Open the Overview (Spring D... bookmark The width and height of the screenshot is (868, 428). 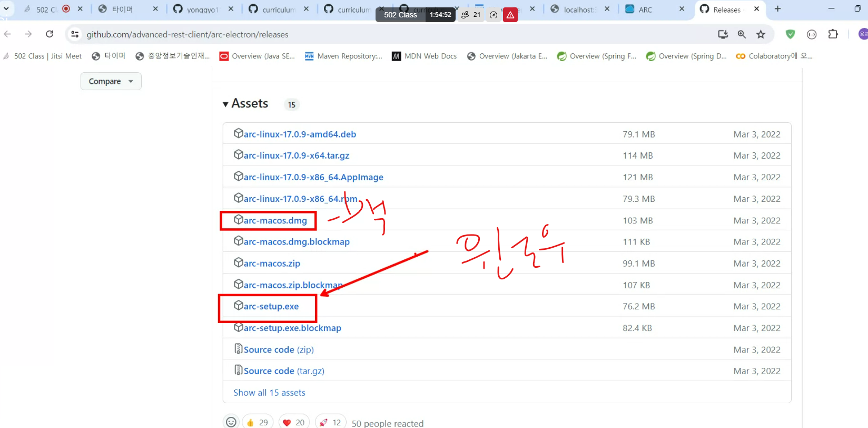(686, 56)
